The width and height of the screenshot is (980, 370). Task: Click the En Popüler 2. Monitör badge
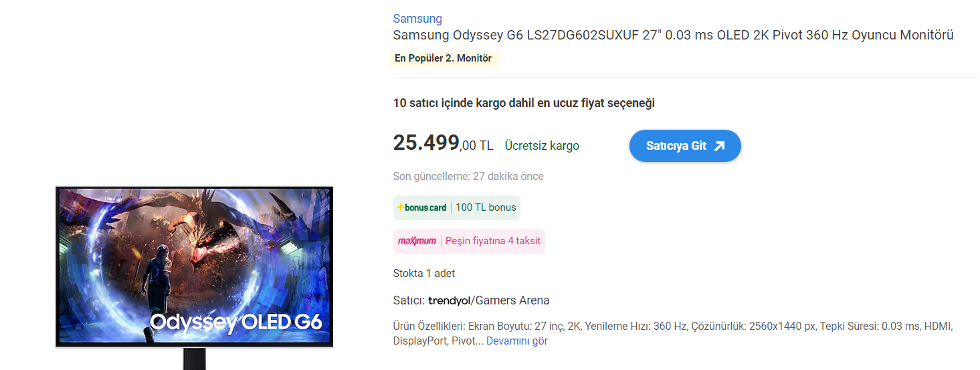pyautogui.click(x=444, y=58)
